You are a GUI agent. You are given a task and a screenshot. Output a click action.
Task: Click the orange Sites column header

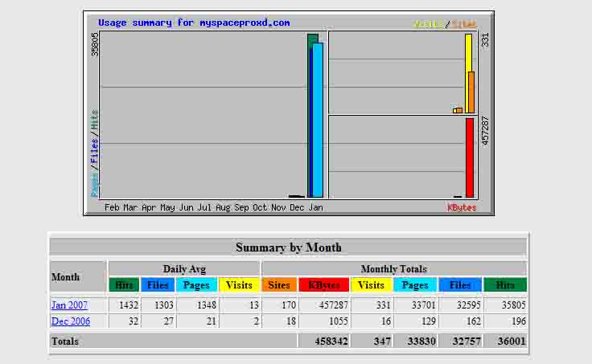tap(279, 284)
